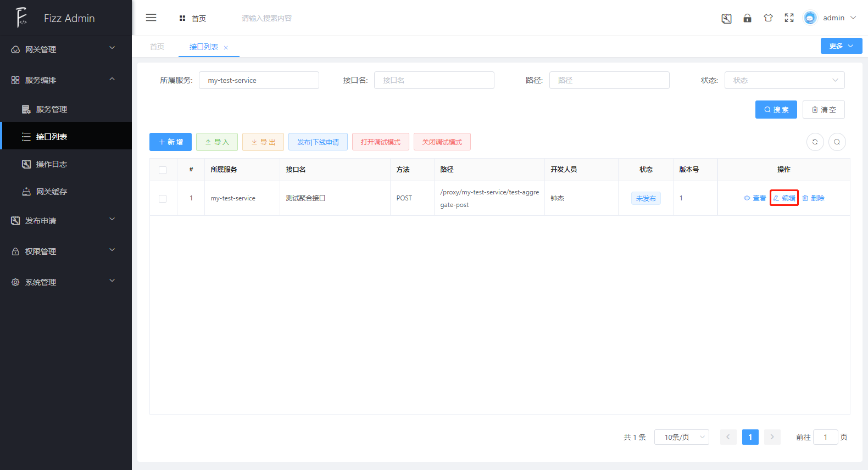Click the lock screen icon
The image size is (868, 470).
tap(747, 18)
